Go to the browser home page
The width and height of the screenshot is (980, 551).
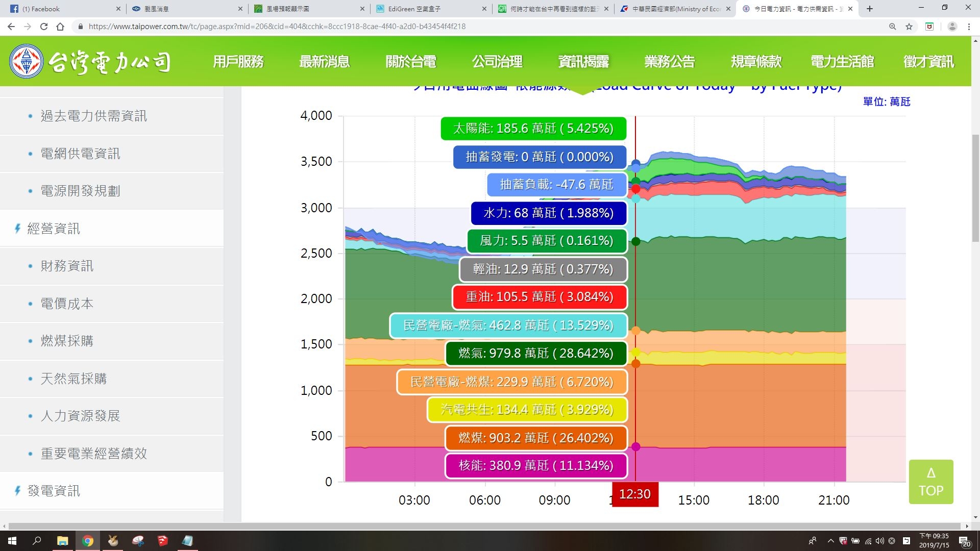(x=60, y=27)
